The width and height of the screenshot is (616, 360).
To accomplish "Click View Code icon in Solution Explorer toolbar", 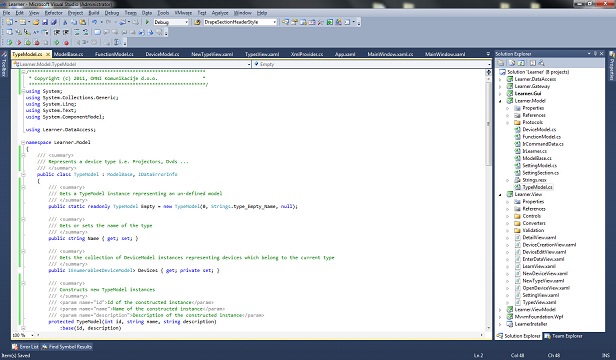I will click(x=532, y=63).
